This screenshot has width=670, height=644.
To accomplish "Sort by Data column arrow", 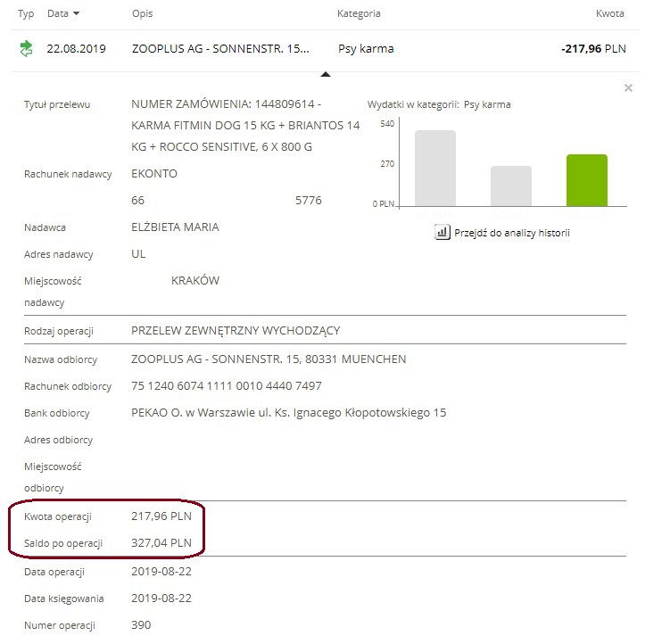I will pos(77,13).
